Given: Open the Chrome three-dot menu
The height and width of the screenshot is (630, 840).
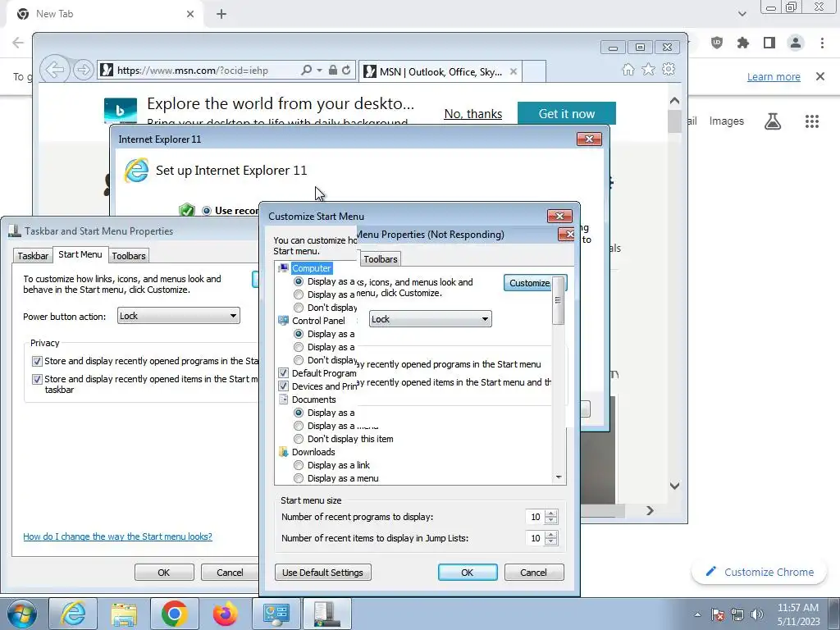Looking at the screenshot, I should (x=822, y=43).
